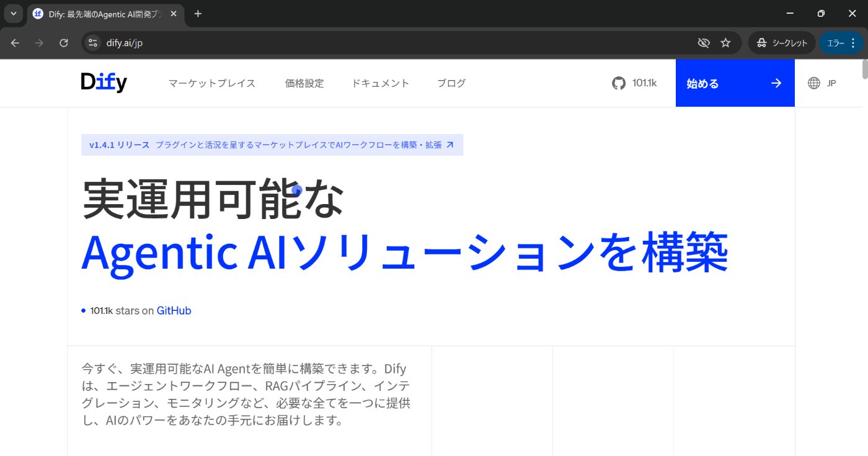Image resolution: width=868 pixels, height=456 pixels.
Task: Click the paragraph starting 今すぐ、実運用可能な
Action: click(x=246, y=395)
